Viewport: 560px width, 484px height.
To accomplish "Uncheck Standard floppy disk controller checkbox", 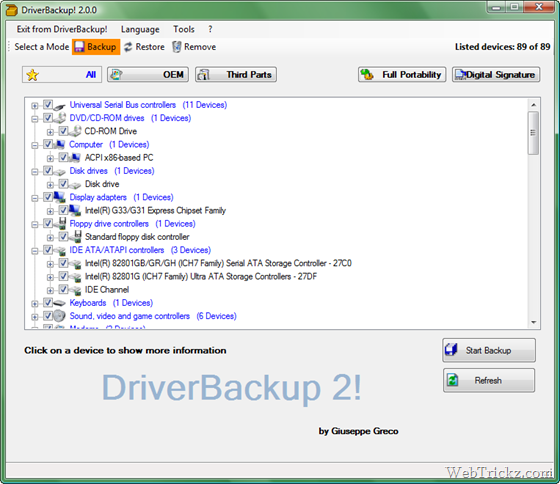I will 63,237.
